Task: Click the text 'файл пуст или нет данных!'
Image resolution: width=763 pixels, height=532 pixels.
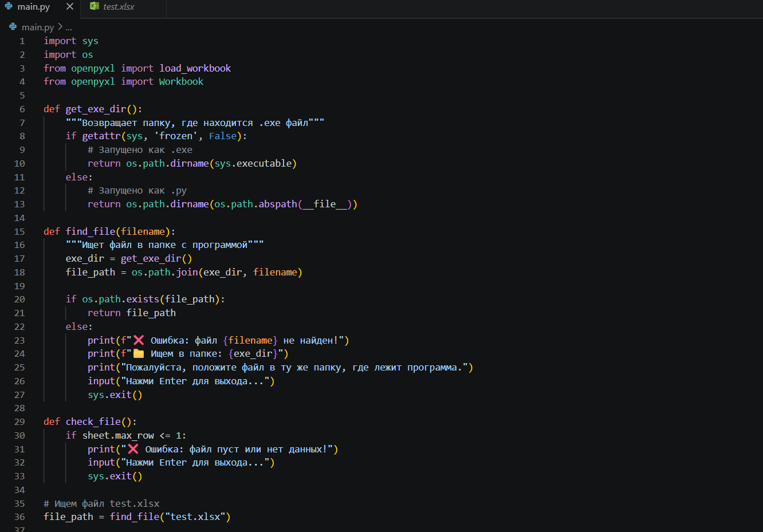Action: [x=258, y=449]
